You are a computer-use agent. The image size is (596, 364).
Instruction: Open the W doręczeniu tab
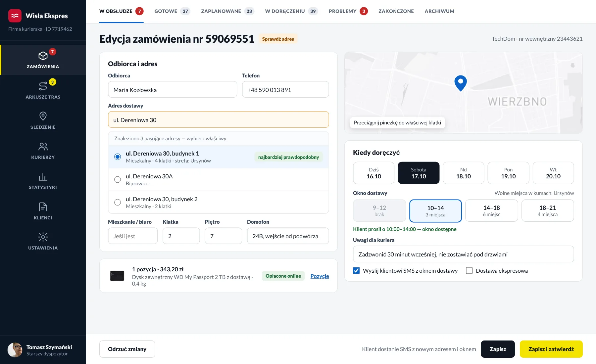[x=291, y=11]
